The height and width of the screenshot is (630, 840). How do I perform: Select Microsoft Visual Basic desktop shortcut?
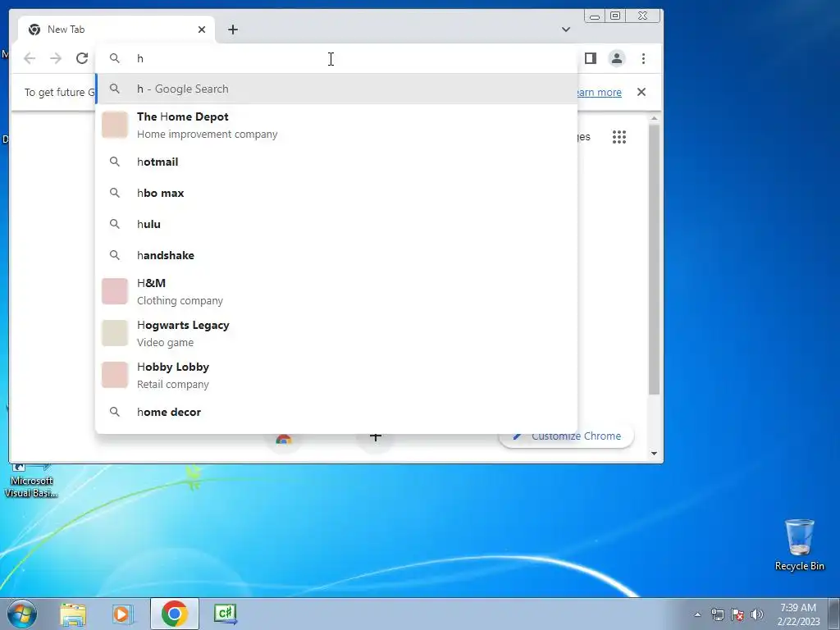30,481
